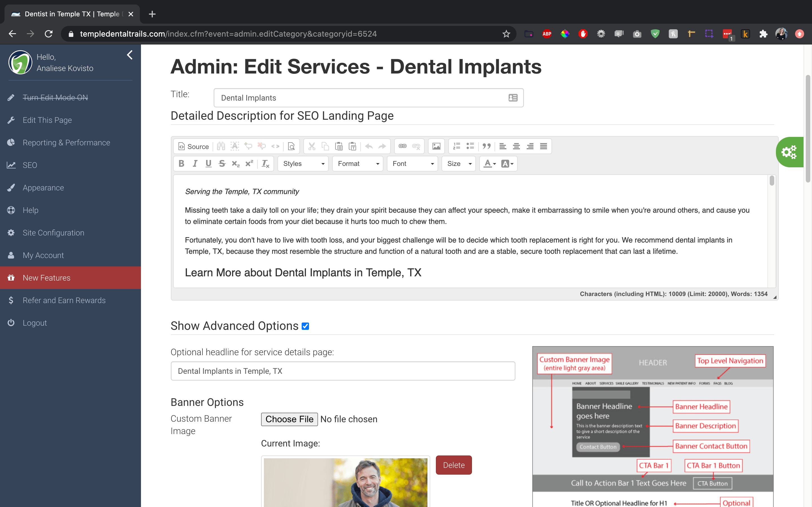Choose a file for the Custom Banner Image
The width and height of the screenshot is (812, 507).
point(289,419)
